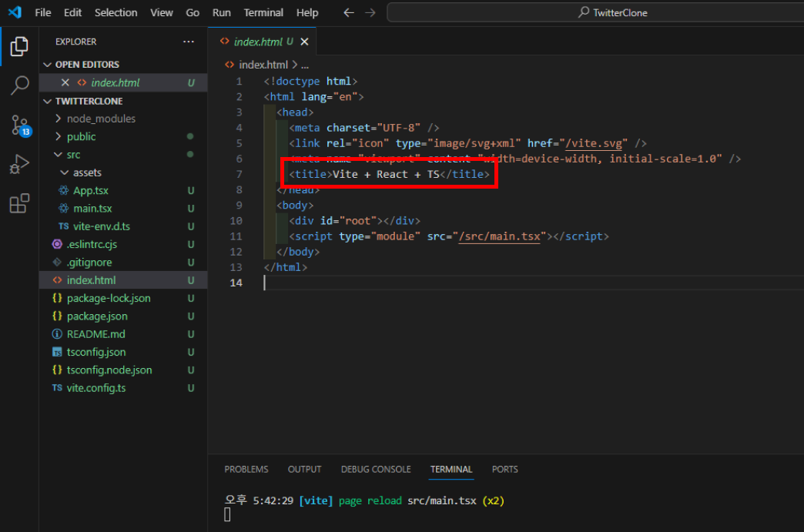Viewport: 804px width, 532px height.
Task: Switch to the Problems panel tab
Action: pos(246,469)
